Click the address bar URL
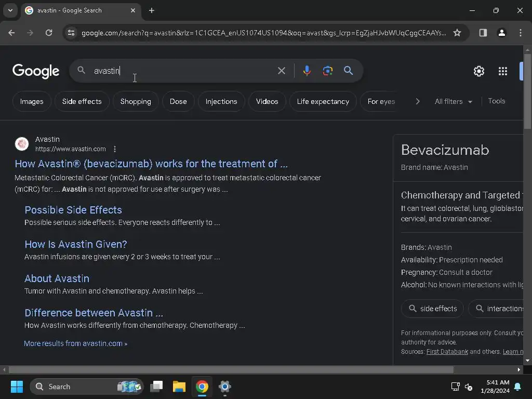This screenshot has height=399, width=532. (263, 33)
